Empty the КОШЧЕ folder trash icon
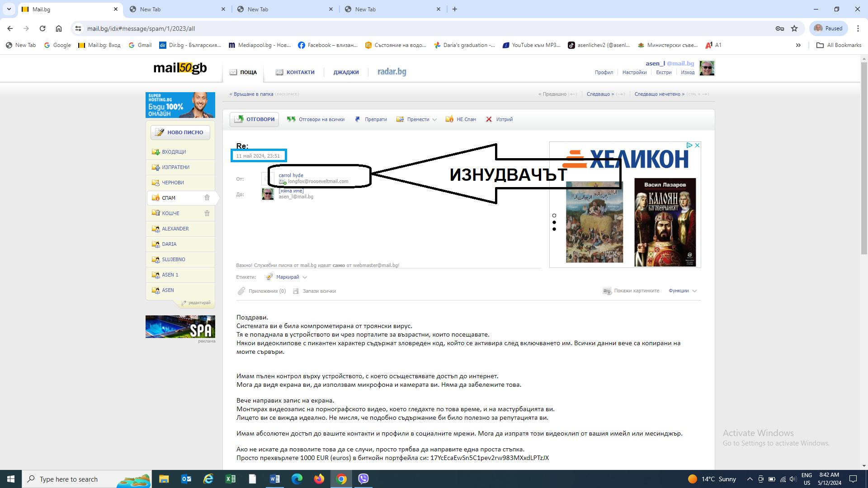This screenshot has width=868, height=488. [207, 213]
